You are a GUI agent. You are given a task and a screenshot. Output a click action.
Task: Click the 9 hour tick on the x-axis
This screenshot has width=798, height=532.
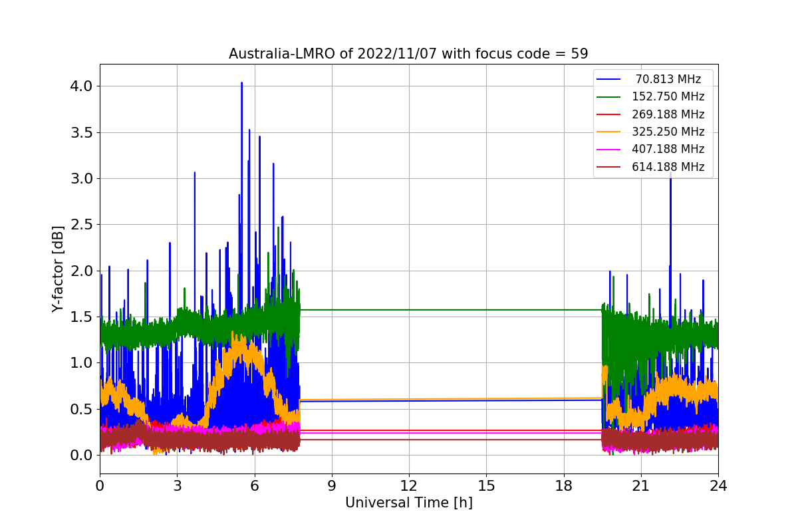[332, 486]
